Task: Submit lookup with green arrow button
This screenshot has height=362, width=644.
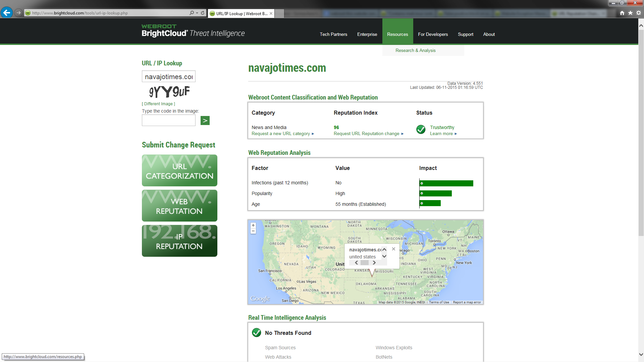Action: 205,120
